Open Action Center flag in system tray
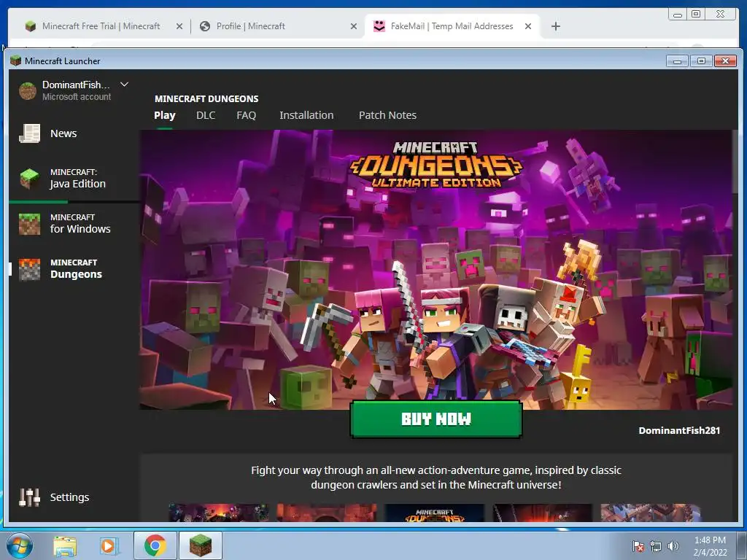The height and width of the screenshot is (560, 747). [x=638, y=546]
